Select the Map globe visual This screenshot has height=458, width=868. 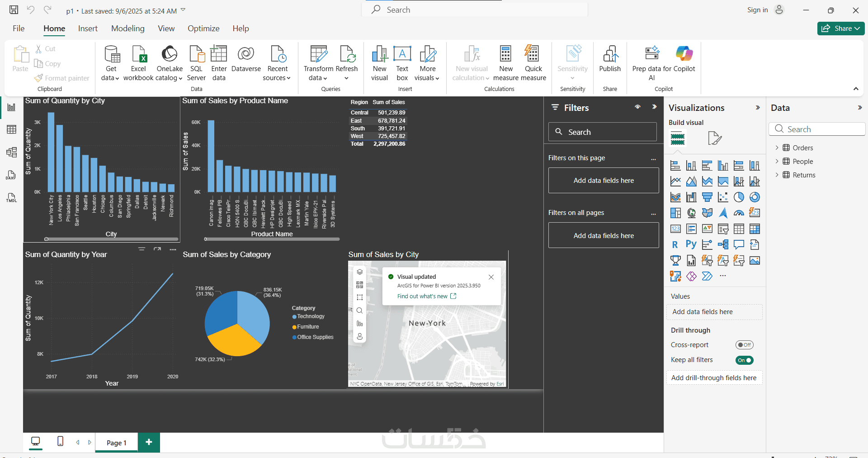[x=691, y=213]
